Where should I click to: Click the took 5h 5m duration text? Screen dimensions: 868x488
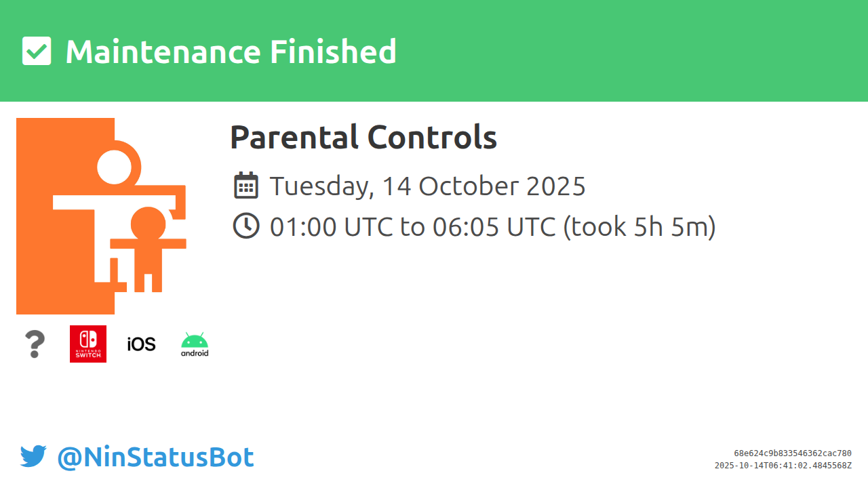(x=639, y=226)
